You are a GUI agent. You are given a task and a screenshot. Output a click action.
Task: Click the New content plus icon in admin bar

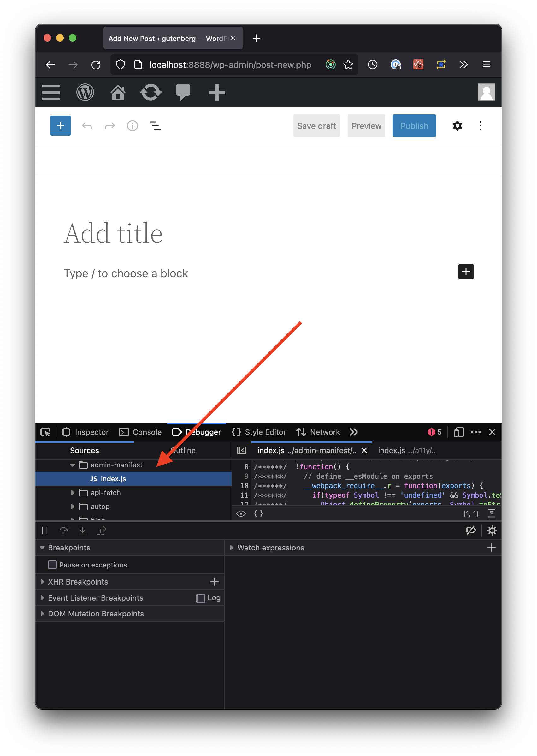pos(217,92)
